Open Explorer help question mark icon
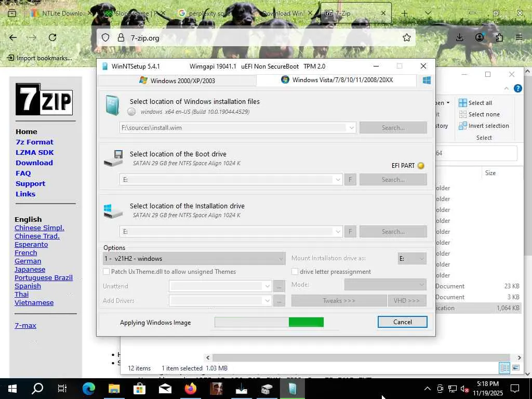Image resolution: width=532 pixels, height=399 pixels. pos(518,88)
